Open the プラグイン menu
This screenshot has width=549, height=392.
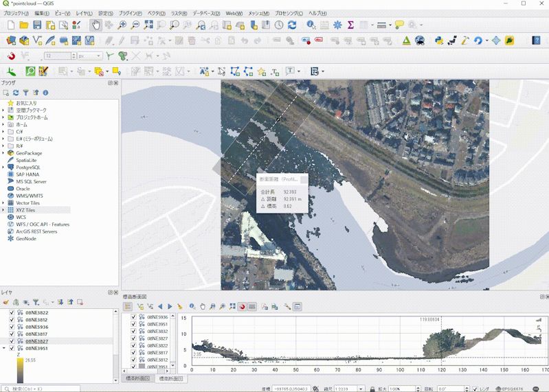pyautogui.click(x=131, y=13)
